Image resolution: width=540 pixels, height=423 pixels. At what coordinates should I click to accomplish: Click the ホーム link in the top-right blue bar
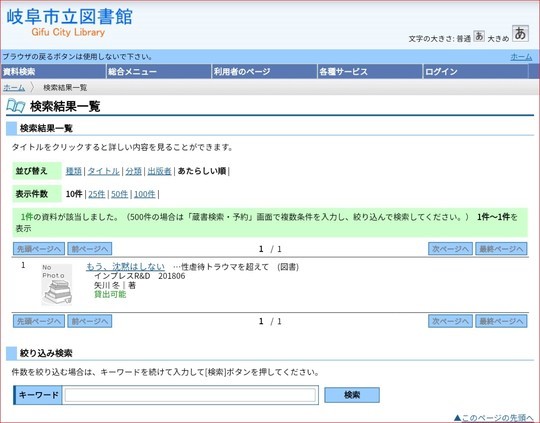click(x=521, y=56)
